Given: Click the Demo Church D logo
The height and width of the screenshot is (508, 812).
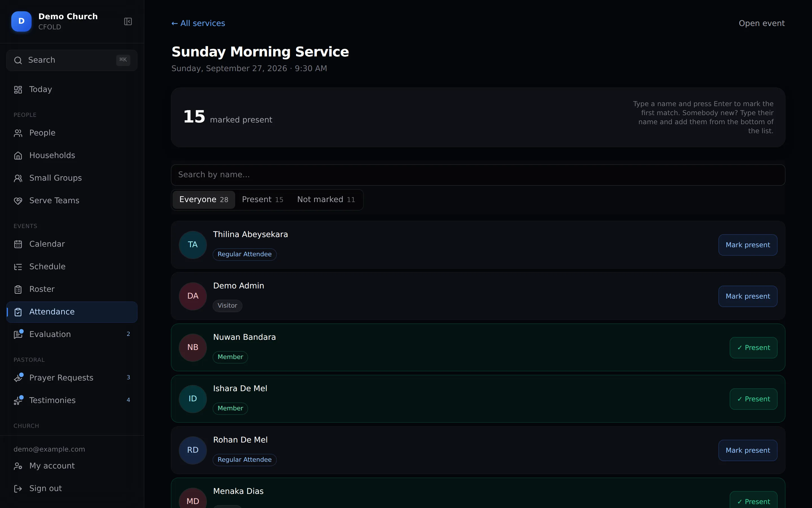Looking at the screenshot, I should 21,21.
